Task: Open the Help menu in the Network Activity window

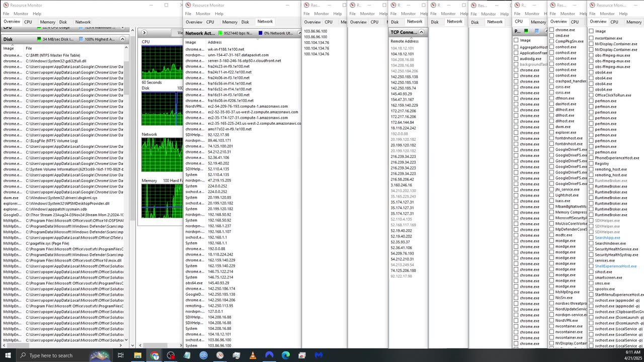Action: point(219,14)
